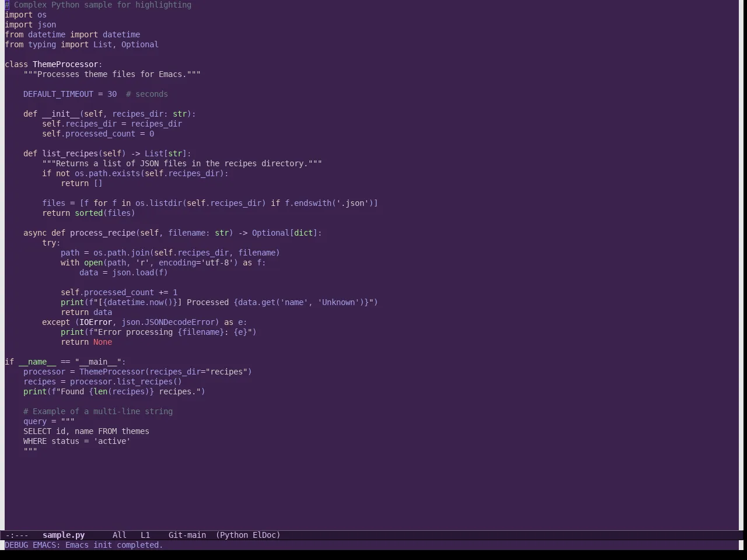Click os.path.join call
This screenshot has width=747, height=560.
tap(121, 253)
